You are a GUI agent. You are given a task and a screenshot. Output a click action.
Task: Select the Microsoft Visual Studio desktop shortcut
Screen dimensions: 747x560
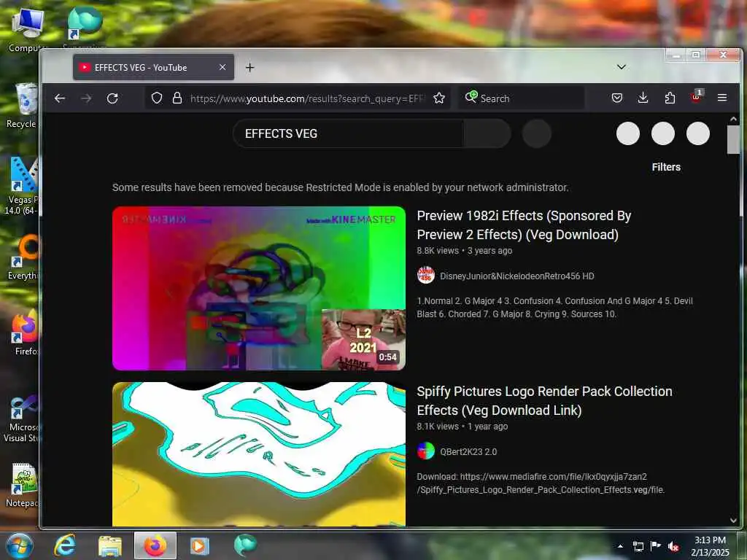21,419
